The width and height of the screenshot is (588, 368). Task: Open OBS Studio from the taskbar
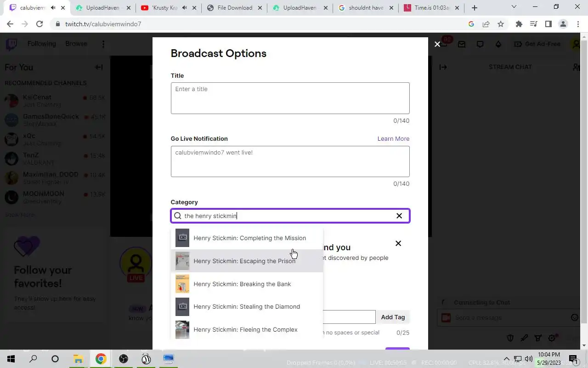[x=123, y=359]
